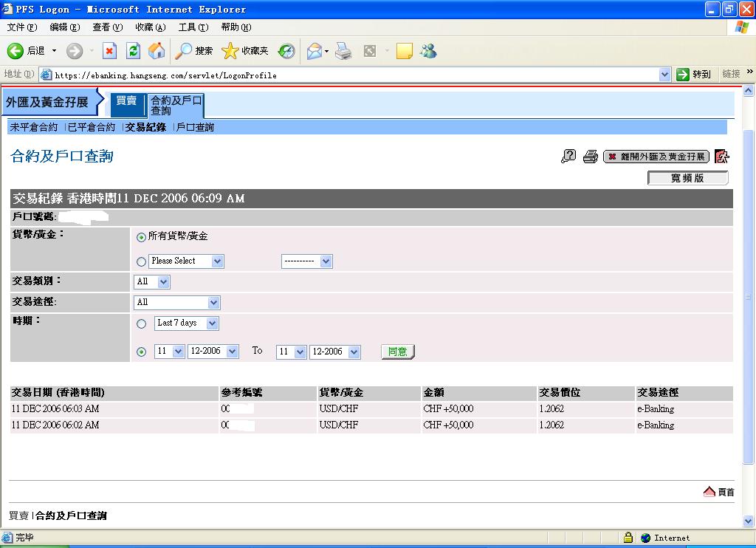Open the Search magnifier icon
756x548 pixels.
pyautogui.click(x=183, y=51)
